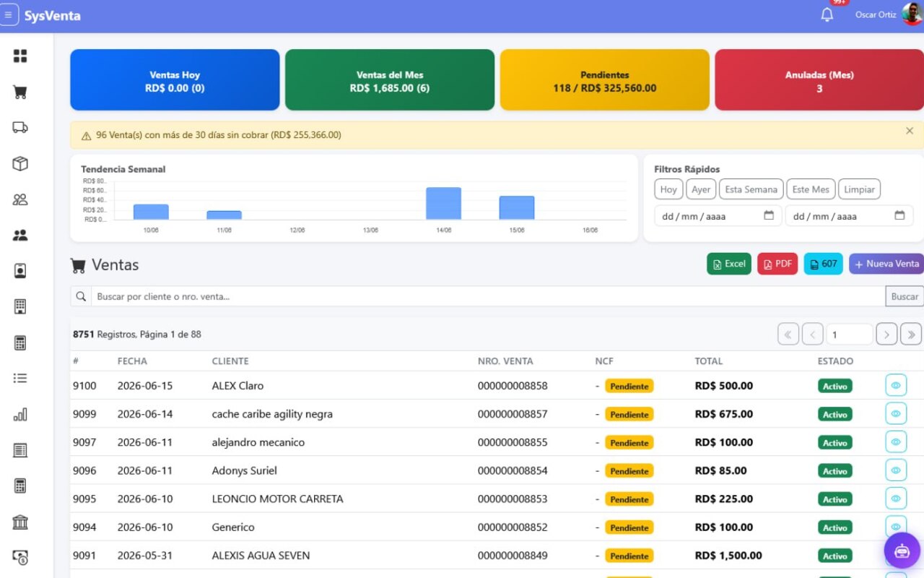Click calculator icon between receipt and bank icons

[20, 486]
